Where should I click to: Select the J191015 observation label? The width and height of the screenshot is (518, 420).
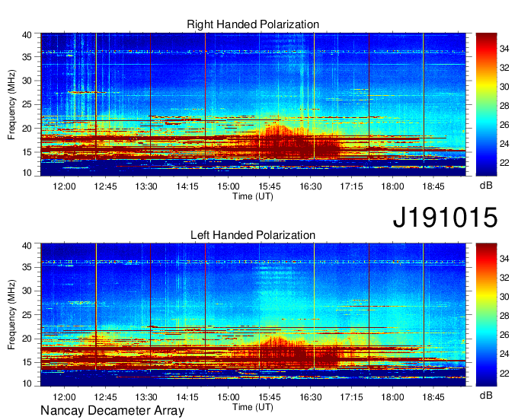pyautogui.click(x=445, y=217)
